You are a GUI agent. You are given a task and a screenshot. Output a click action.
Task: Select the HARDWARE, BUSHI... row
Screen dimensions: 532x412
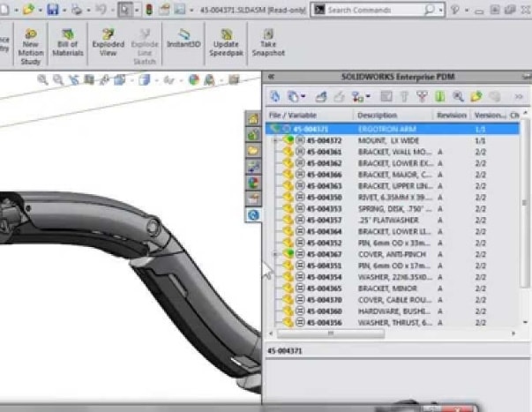393,311
